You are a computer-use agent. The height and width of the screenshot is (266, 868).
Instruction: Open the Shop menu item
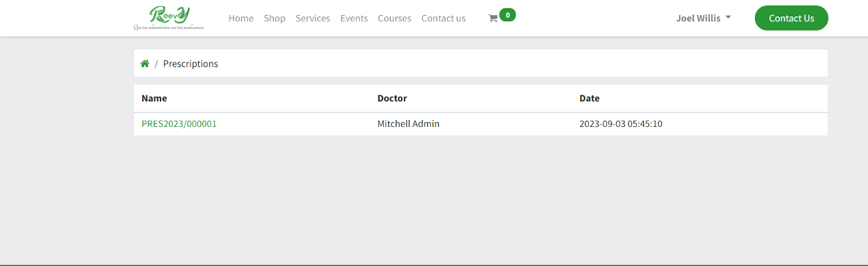pyautogui.click(x=274, y=19)
